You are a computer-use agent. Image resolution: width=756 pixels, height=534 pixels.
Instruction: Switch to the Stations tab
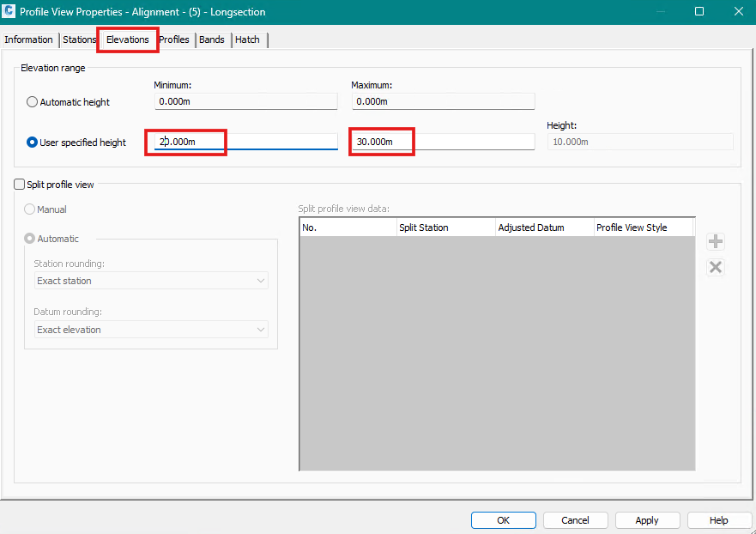pos(79,39)
